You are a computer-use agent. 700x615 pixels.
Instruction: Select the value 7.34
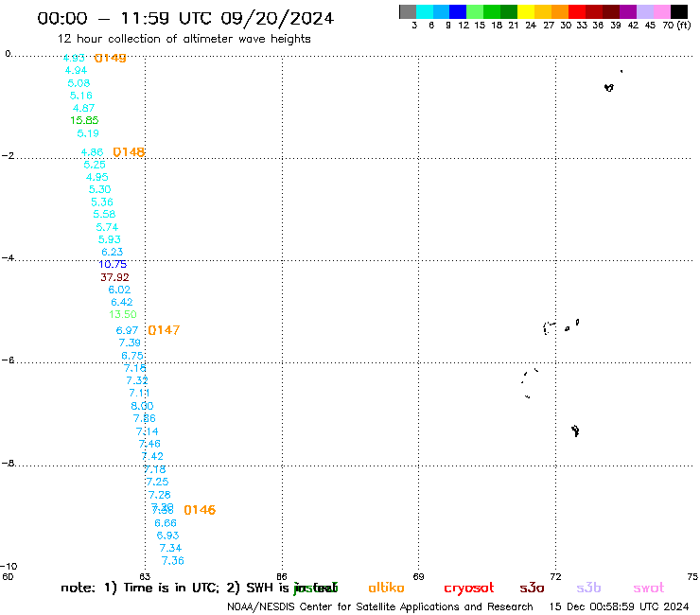point(170,548)
